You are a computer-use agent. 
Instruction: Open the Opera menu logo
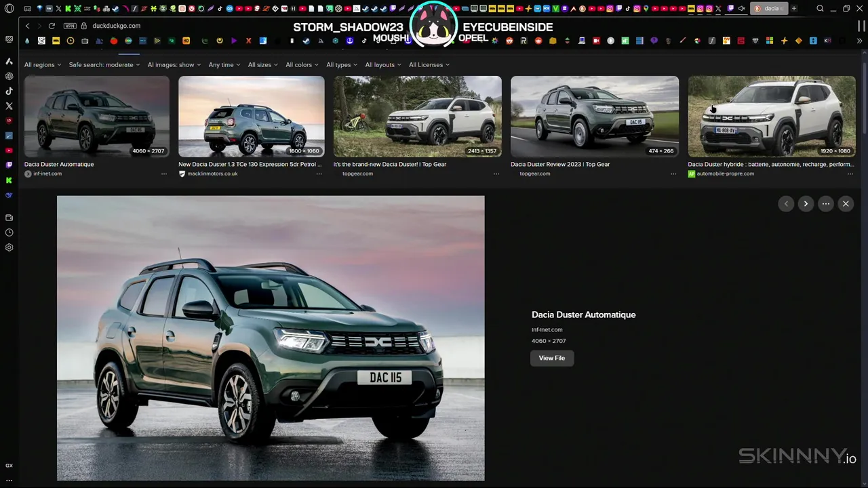[9, 9]
